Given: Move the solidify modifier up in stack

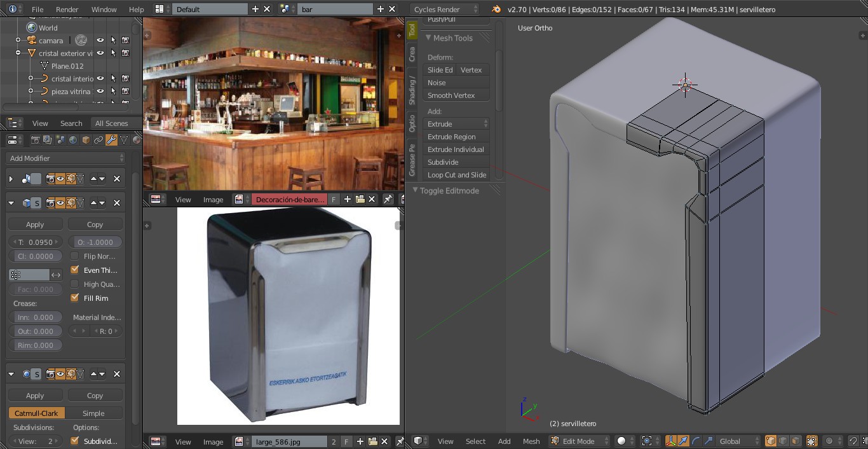Looking at the screenshot, I should 94,203.
